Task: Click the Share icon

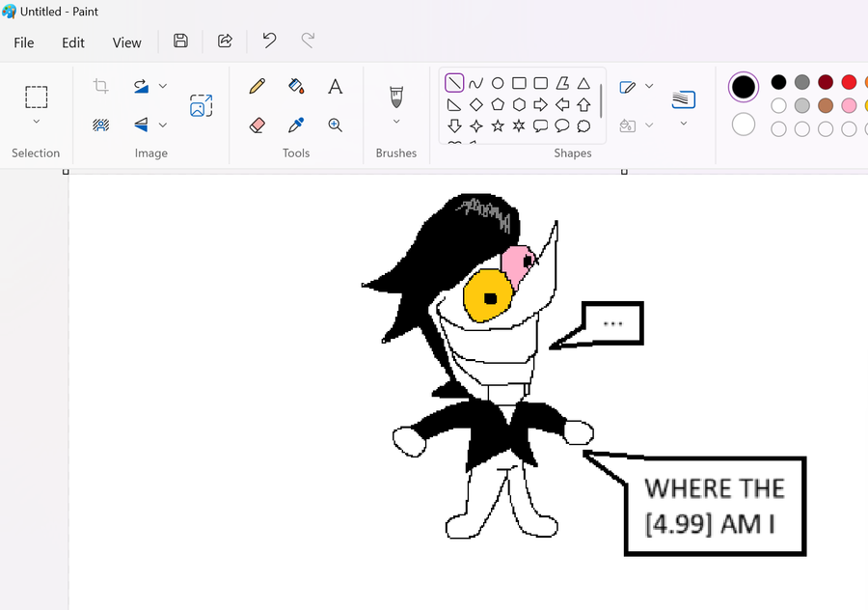Action: 225,41
